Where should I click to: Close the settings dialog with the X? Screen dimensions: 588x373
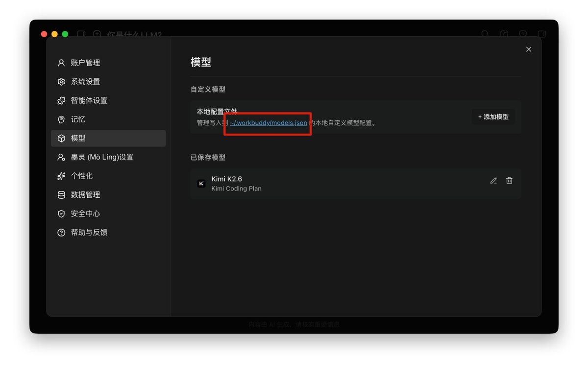(x=528, y=49)
